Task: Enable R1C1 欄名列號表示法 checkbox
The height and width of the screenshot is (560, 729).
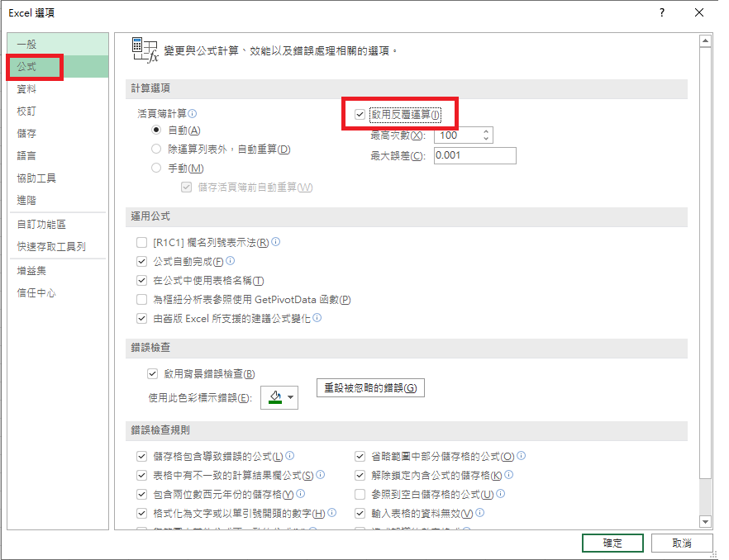Action: point(142,243)
